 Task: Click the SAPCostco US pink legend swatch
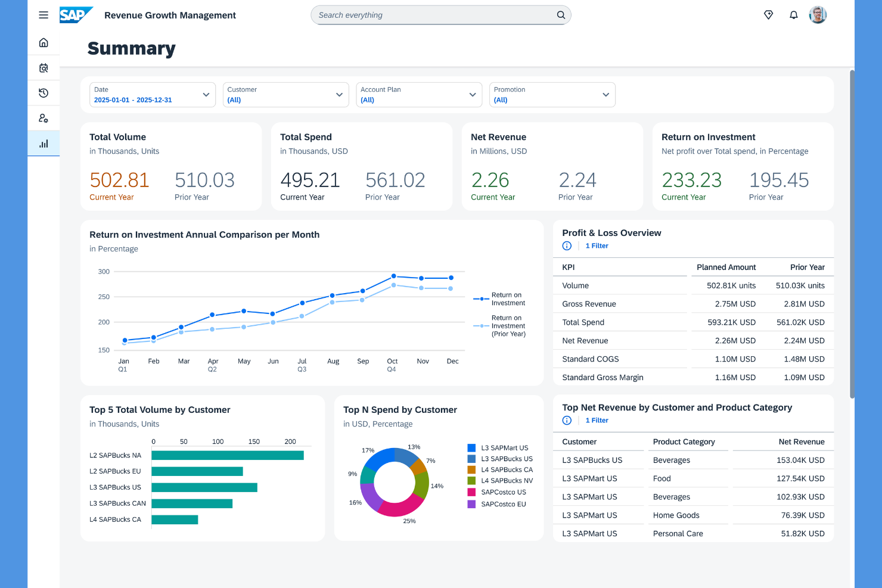pos(471,492)
